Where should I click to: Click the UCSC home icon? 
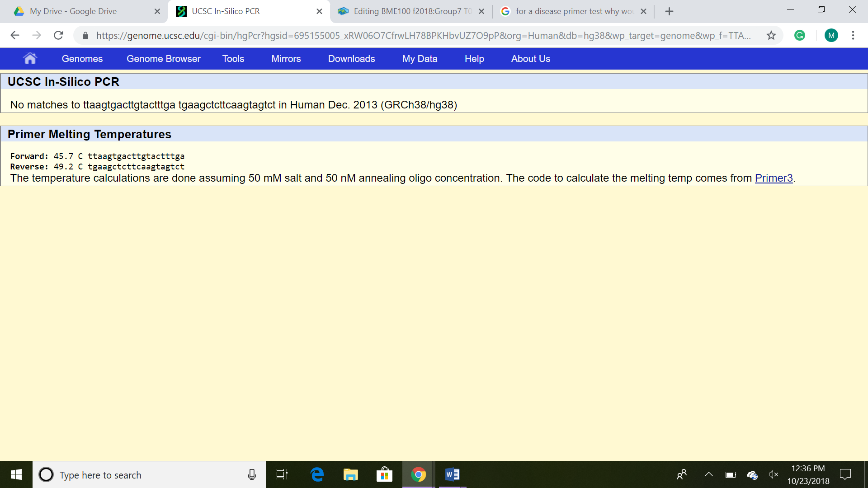30,58
